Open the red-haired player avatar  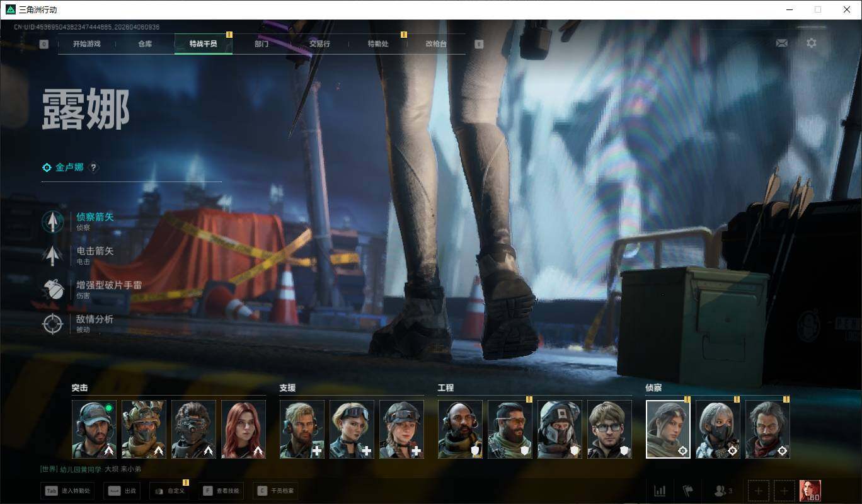[810, 491]
